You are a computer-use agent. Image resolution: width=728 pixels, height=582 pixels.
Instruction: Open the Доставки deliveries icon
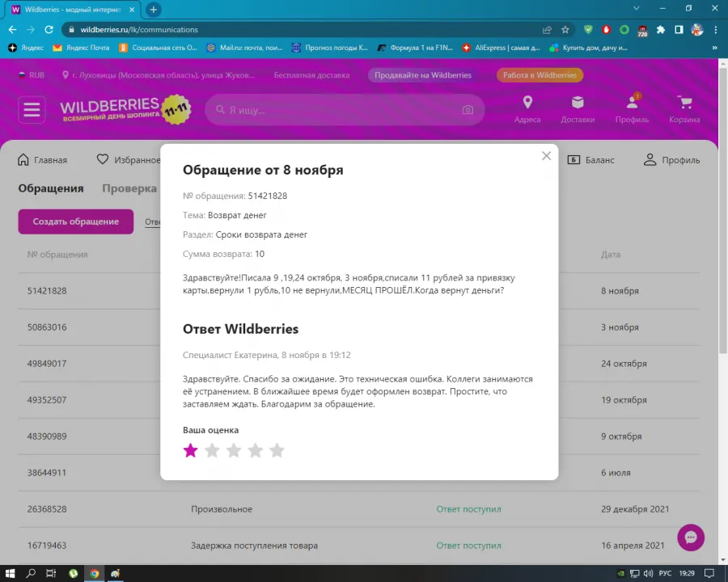click(578, 110)
